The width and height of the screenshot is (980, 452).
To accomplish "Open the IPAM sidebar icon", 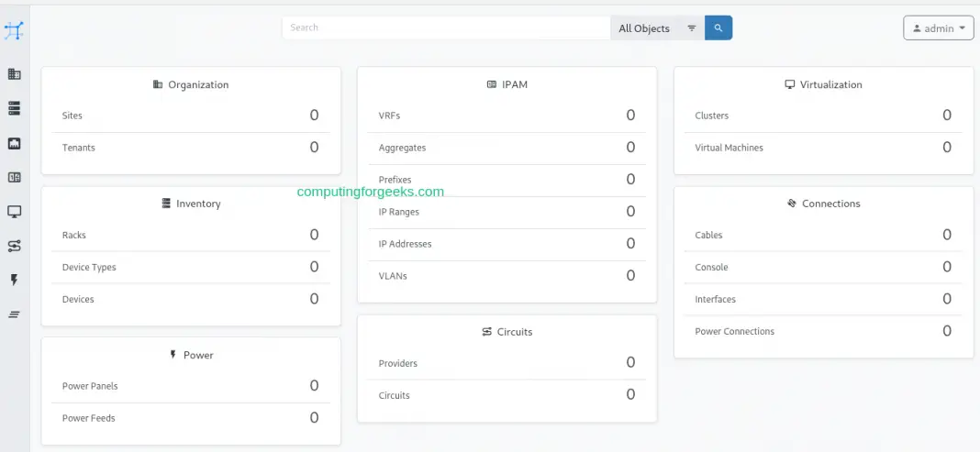I will (14, 177).
